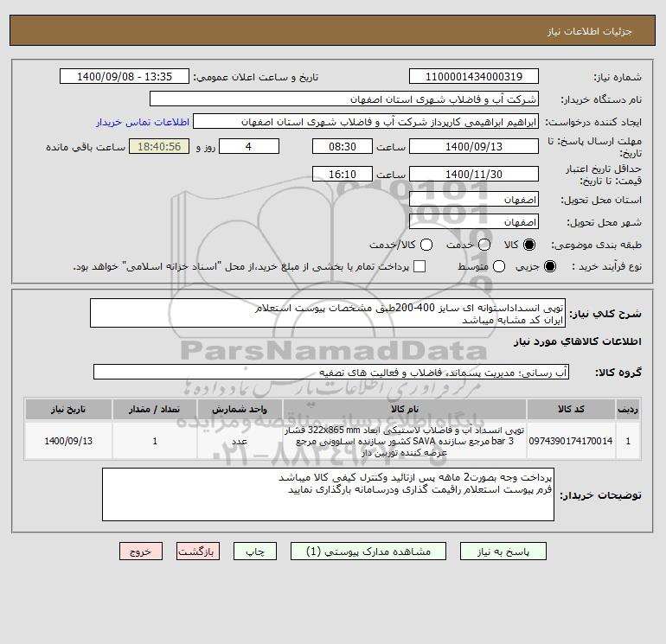666x644 pixels.
Task: Click the delivery city field اصفهان
Action: (x=474, y=221)
